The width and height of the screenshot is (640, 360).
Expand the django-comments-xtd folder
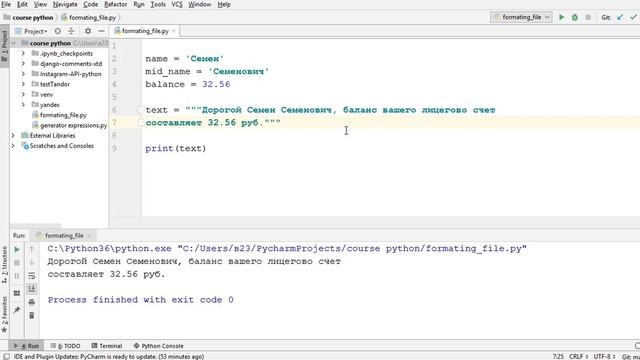pyautogui.click(x=23, y=64)
